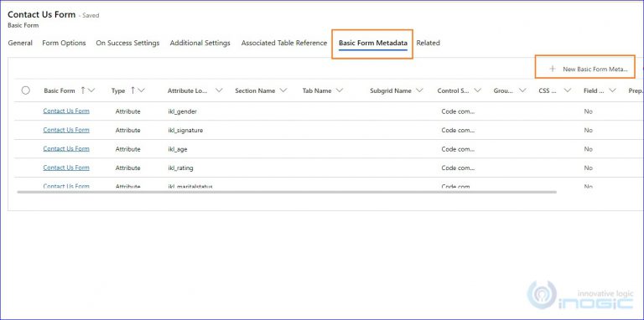Open the Related tab
The height and width of the screenshot is (320, 644).
pyautogui.click(x=428, y=43)
